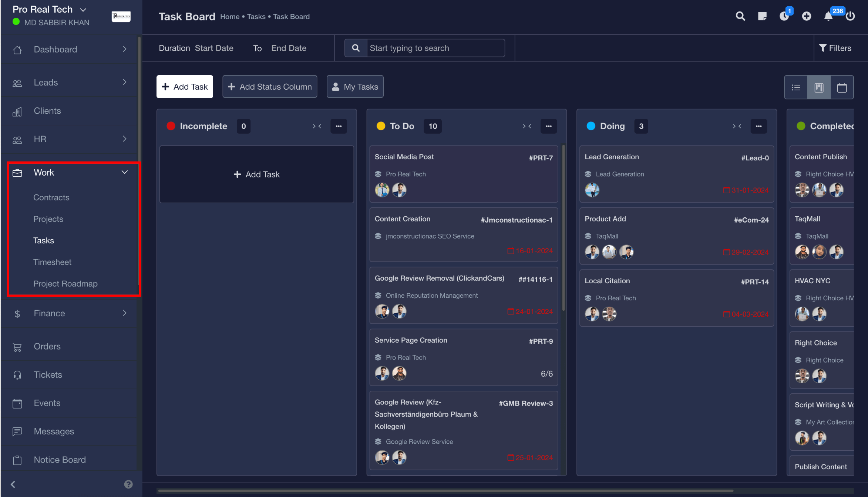Click the plus circle quick-add icon
The width and height of the screenshot is (868, 497).
click(807, 16)
